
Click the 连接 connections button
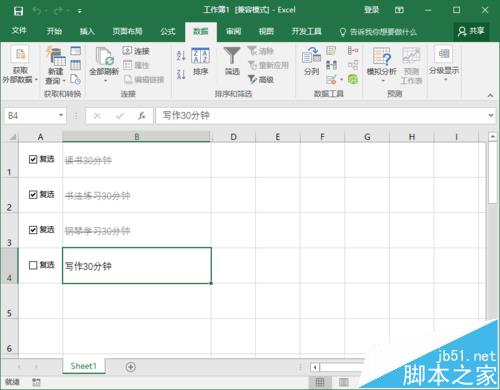pyautogui.click(x=136, y=51)
